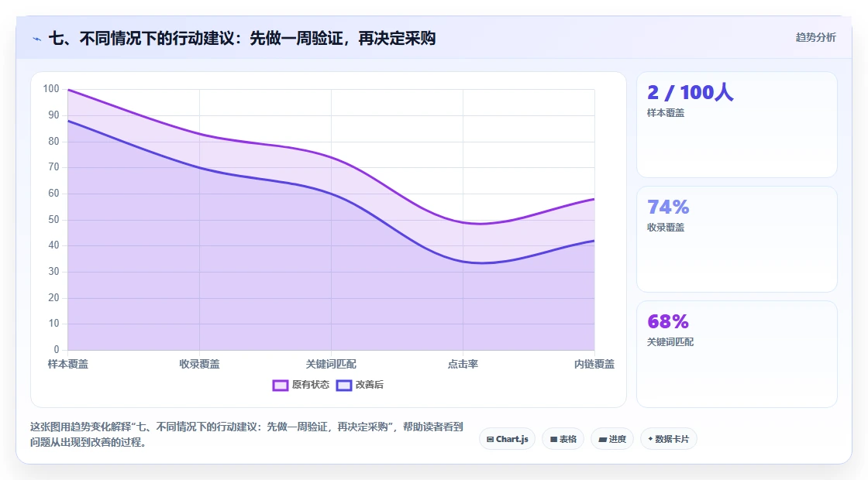Click the 2 / 100人 figure
Image resolution: width=868 pixels, height=480 pixels.
point(691,92)
